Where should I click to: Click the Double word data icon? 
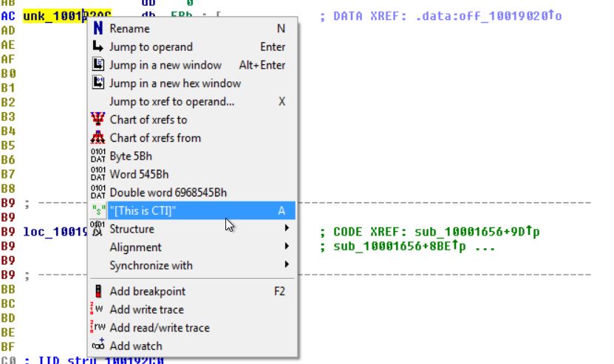[98, 192]
